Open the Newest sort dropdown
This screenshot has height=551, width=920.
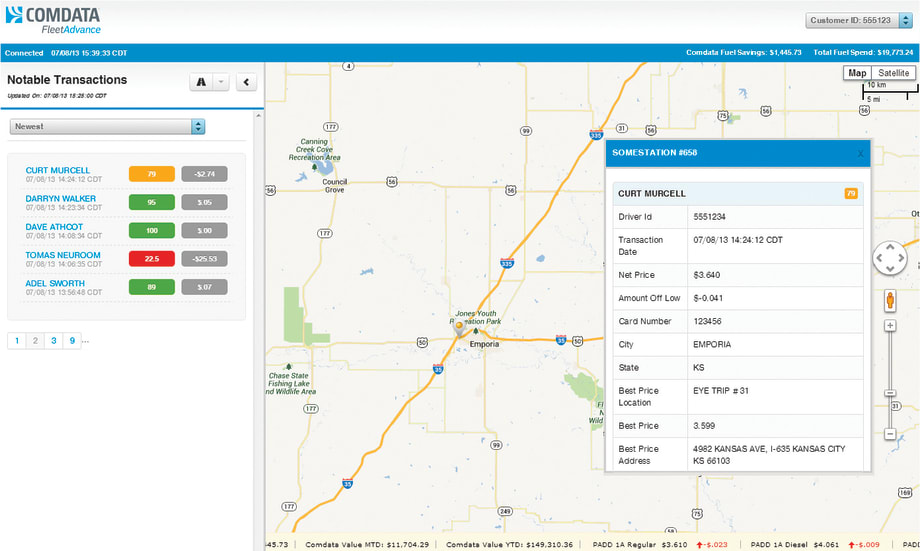tap(107, 126)
